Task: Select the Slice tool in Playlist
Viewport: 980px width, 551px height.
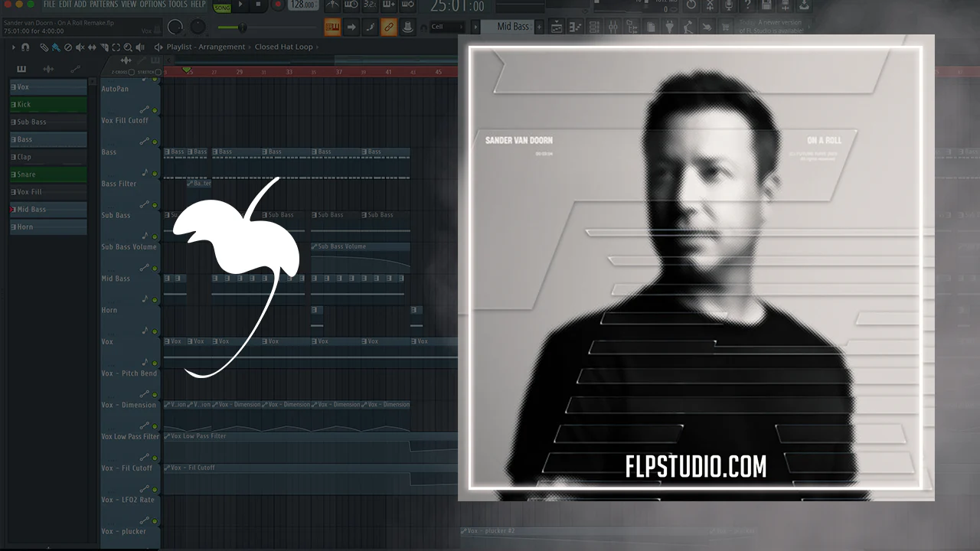Action: pyautogui.click(x=105, y=47)
